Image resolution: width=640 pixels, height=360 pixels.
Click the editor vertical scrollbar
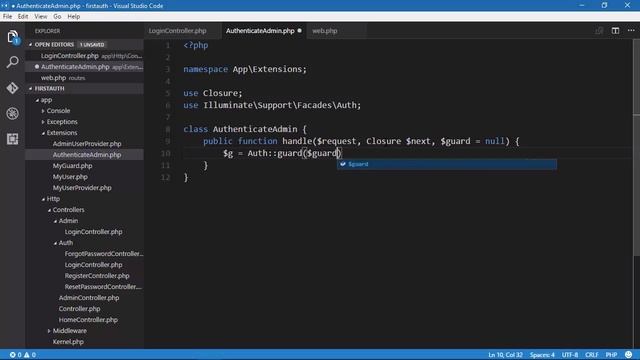point(636,147)
